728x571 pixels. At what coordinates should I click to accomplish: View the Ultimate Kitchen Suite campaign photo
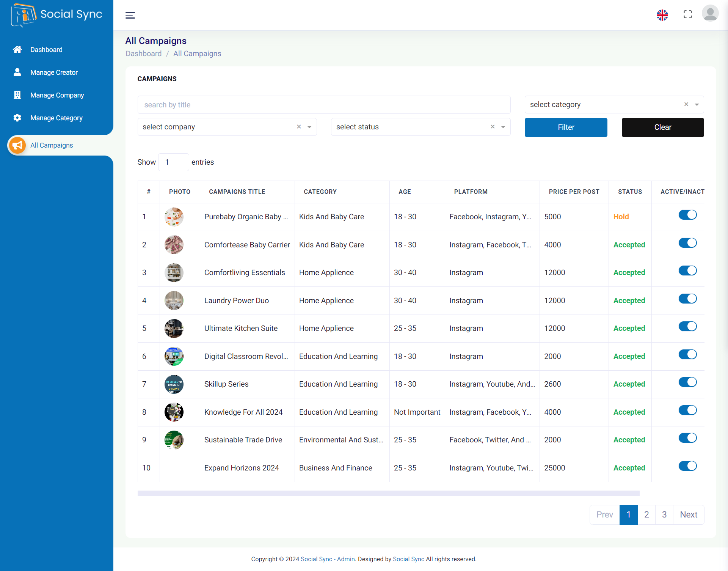[x=174, y=329]
